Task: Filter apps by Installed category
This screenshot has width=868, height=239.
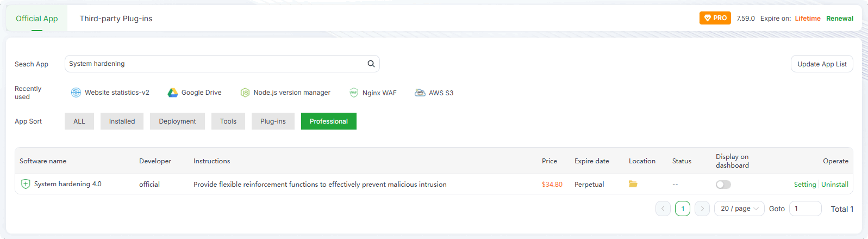Action: [122, 121]
